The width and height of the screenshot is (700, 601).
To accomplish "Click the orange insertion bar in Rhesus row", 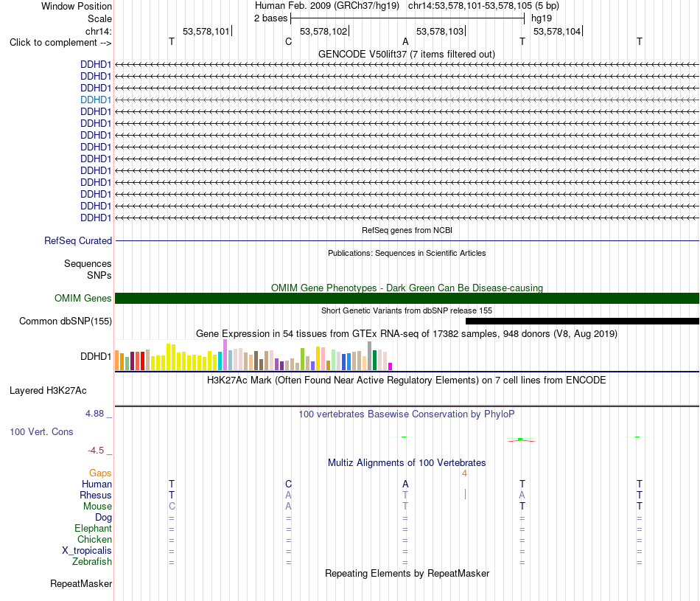I will [x=465, y=494].
